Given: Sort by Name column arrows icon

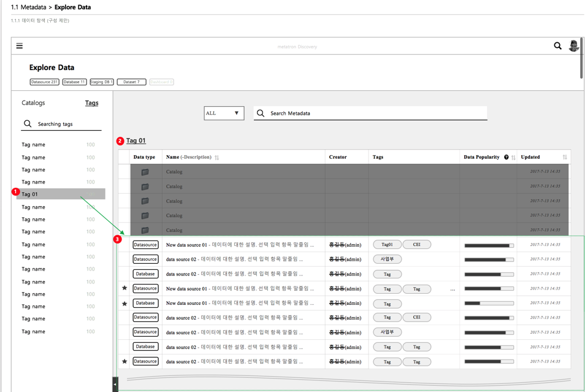Looking at the screenshot, I should coord(216,158).
